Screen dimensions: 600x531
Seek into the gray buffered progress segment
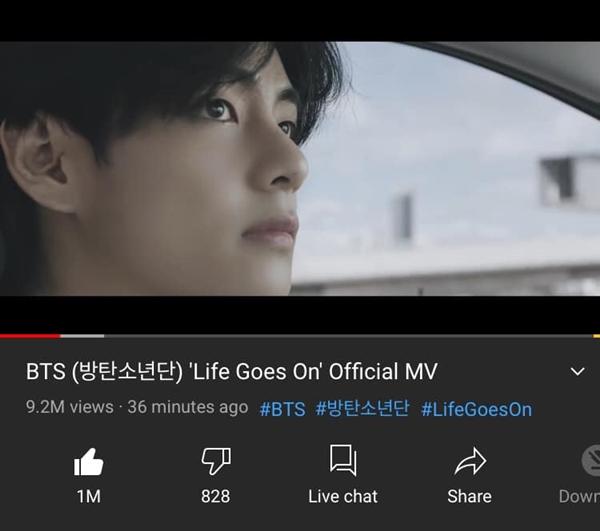coord(82,336)
